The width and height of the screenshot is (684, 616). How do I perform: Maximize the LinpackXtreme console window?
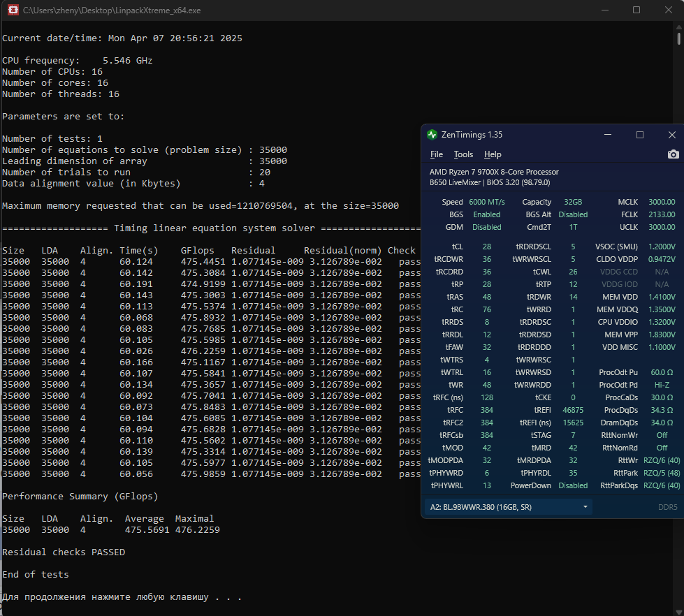pyautogui.click(x=636, y=10)
